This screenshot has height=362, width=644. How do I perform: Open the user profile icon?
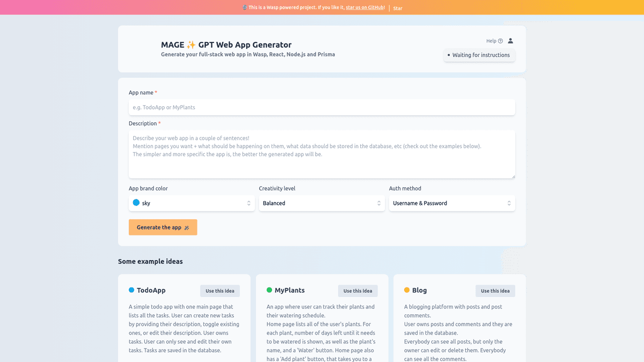click(510, 41)
